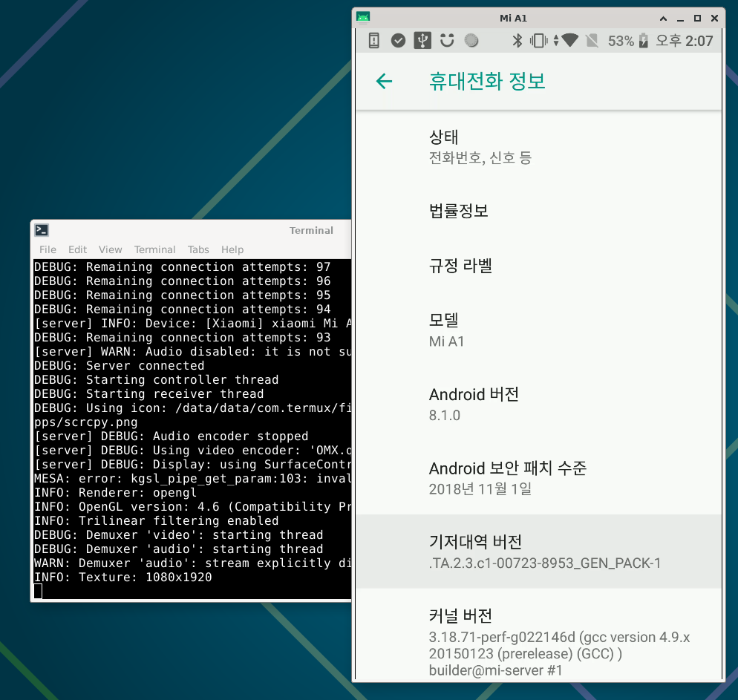Open the View menu in Terminal
The height and width of the screenshot is (700, 738).
110,249
